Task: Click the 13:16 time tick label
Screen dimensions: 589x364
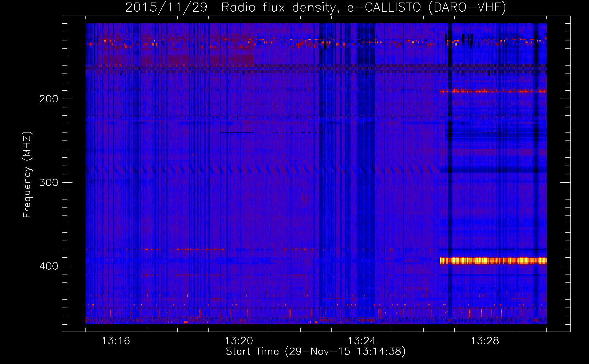Action: (x=116, y=341)
